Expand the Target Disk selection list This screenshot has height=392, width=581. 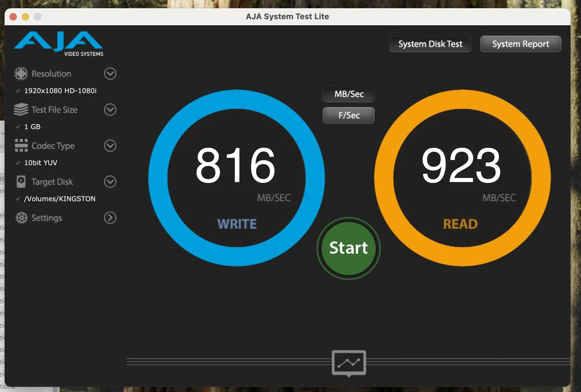click(110, 182)
